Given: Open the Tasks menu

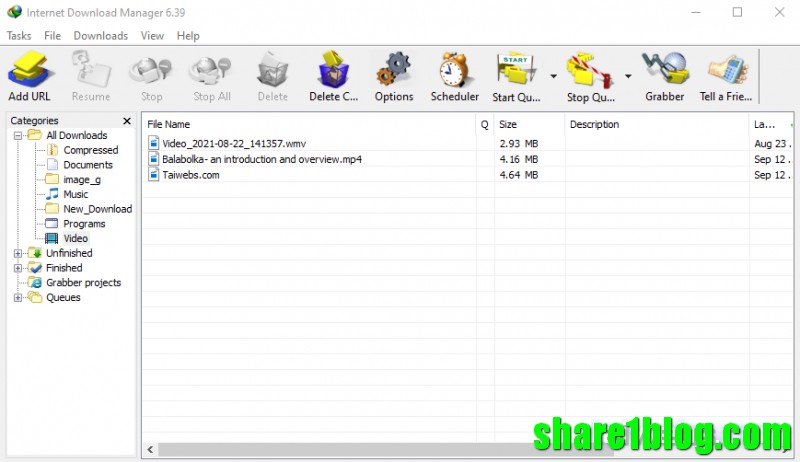Looking at the screenshot, I should pos(19,36).
